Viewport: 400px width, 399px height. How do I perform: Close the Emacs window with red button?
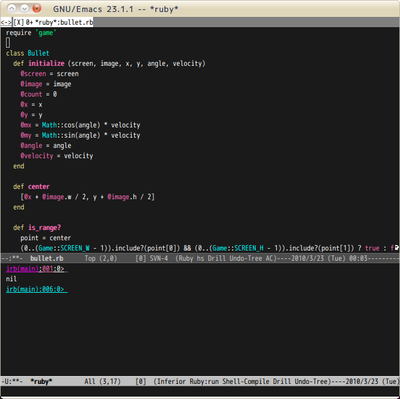pyautogui.click(x=37, y=8)
